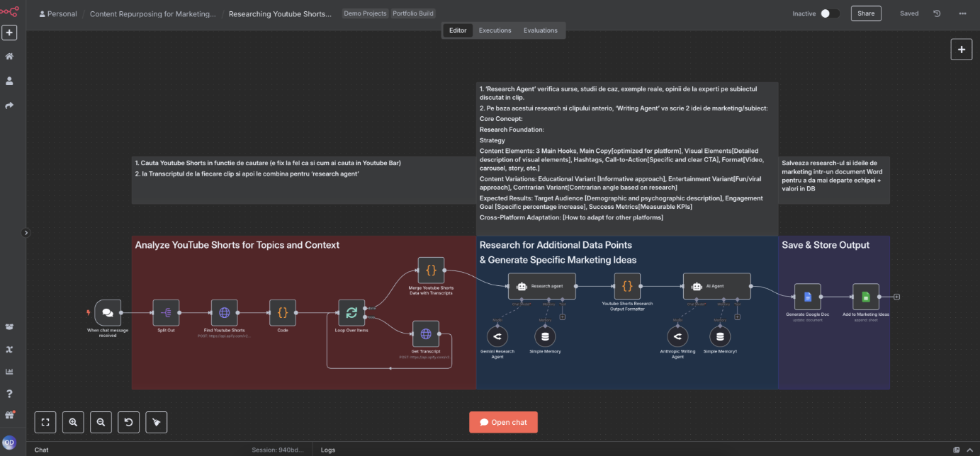This screenshot has width=980, height=456.
Task: Select the Get Transcript HTTP node
Action: click(425, 334)
